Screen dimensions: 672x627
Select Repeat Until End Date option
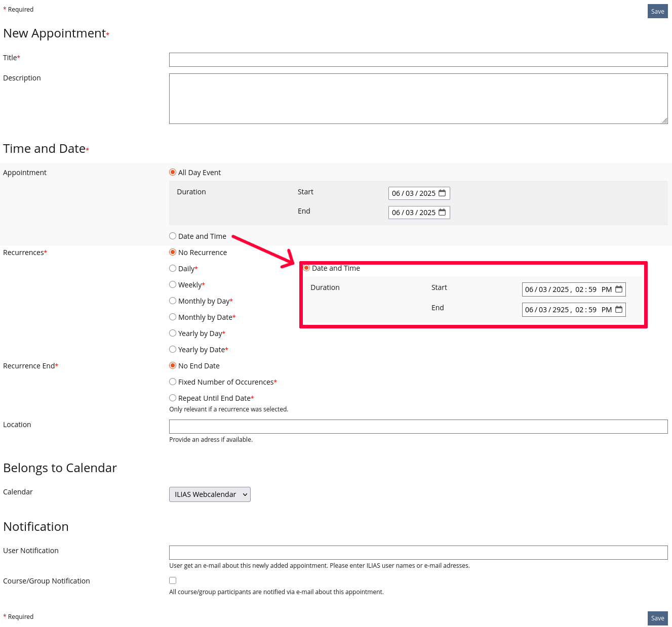(x=173, y=398)
